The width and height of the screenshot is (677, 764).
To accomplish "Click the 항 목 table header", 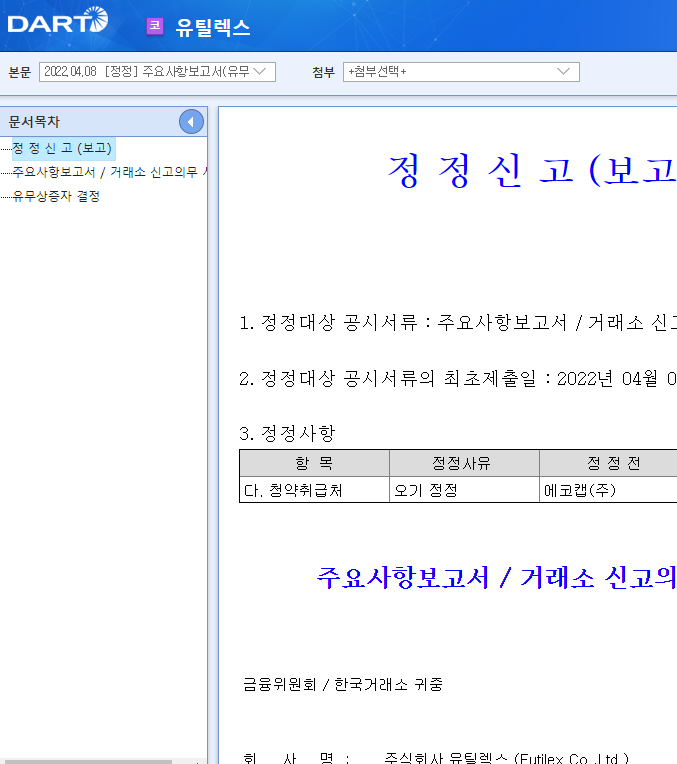I will point(314,463).
